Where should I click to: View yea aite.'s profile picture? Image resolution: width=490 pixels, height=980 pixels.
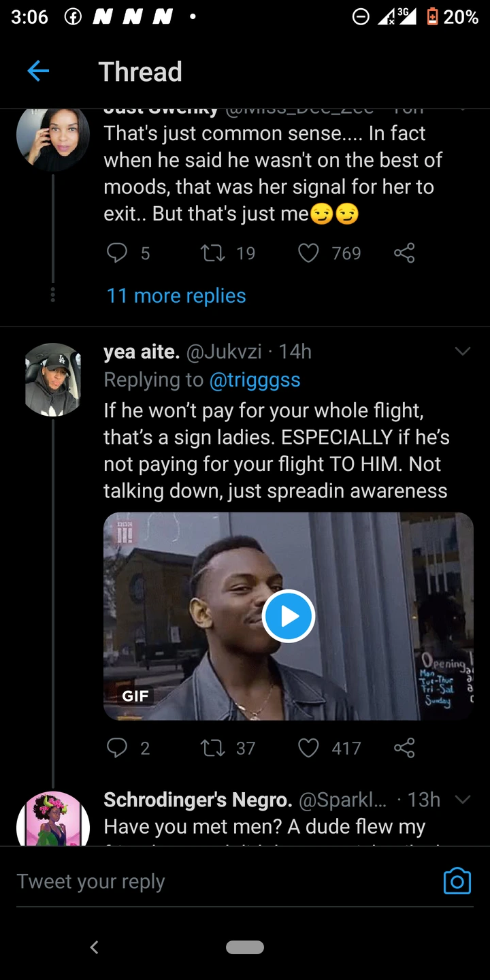[x=53, y=380]
